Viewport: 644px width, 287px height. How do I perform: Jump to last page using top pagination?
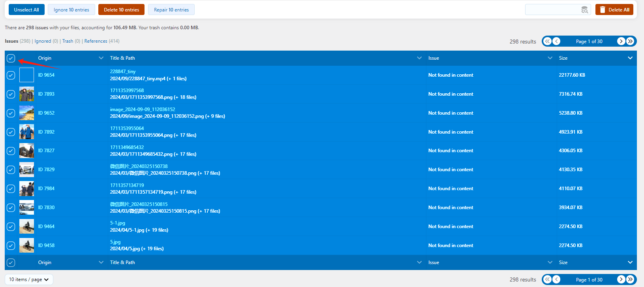click(x=630, y=41)
